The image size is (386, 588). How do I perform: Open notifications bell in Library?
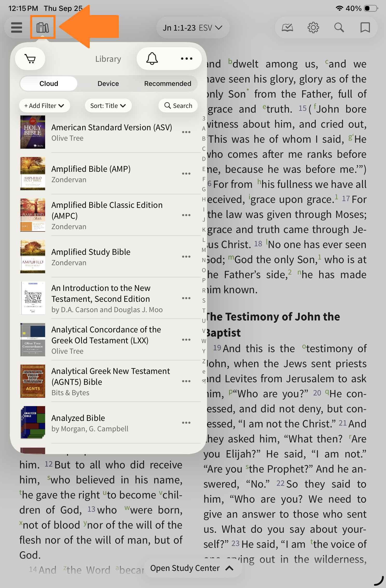pyautogui.click(x=152, y=59)
